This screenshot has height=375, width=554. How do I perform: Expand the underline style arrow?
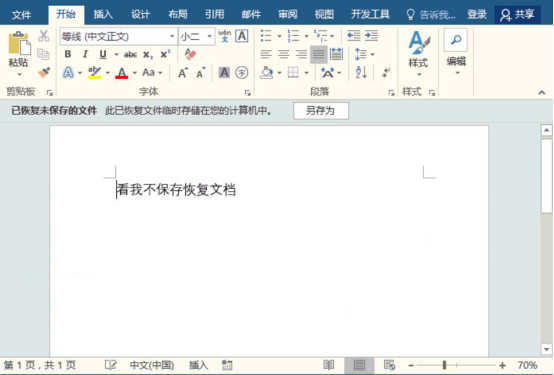116,54
